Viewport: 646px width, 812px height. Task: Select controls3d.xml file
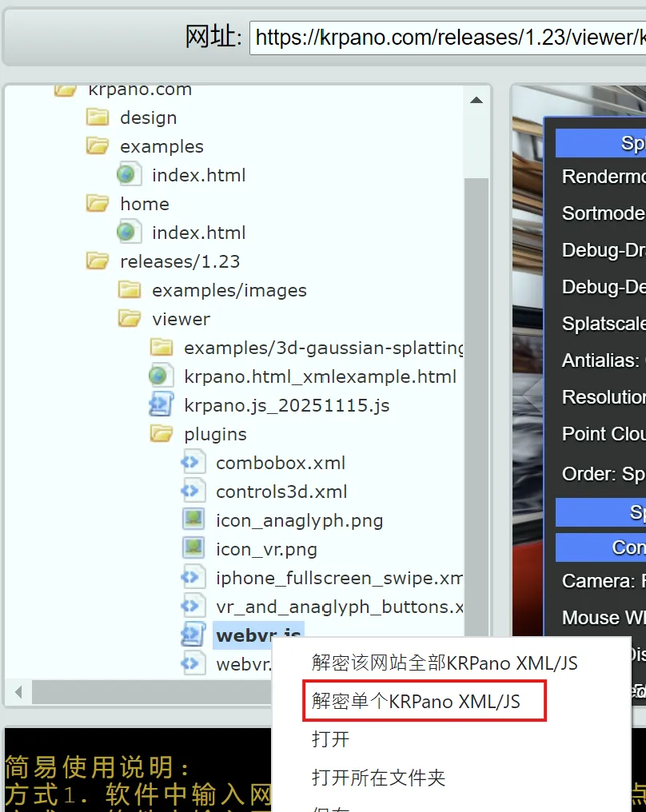[281, 492]
